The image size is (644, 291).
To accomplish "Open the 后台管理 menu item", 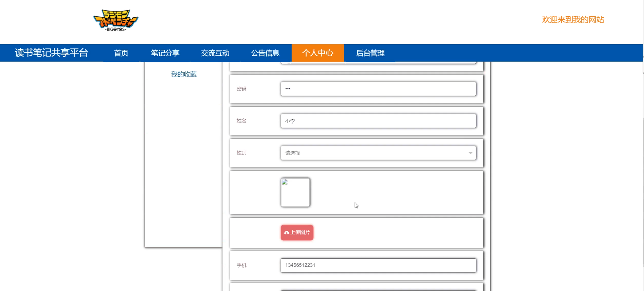I will click(370, 53).
